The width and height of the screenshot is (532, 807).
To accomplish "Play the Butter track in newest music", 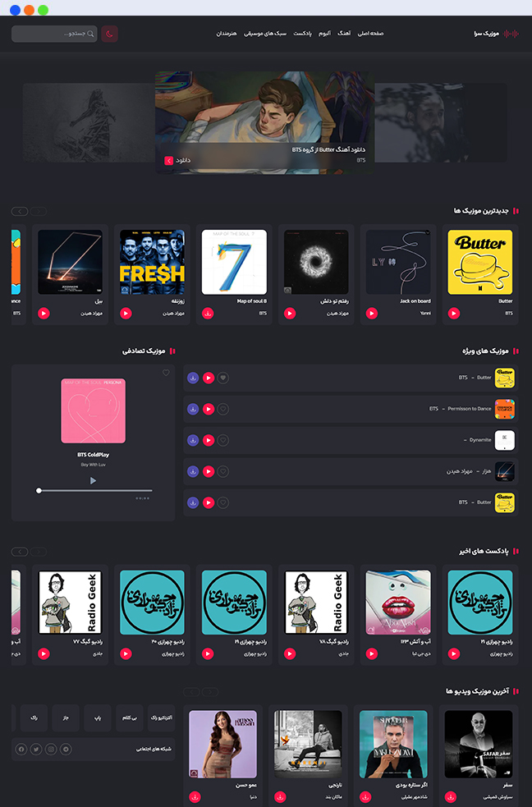I will [x=454, y=313].
